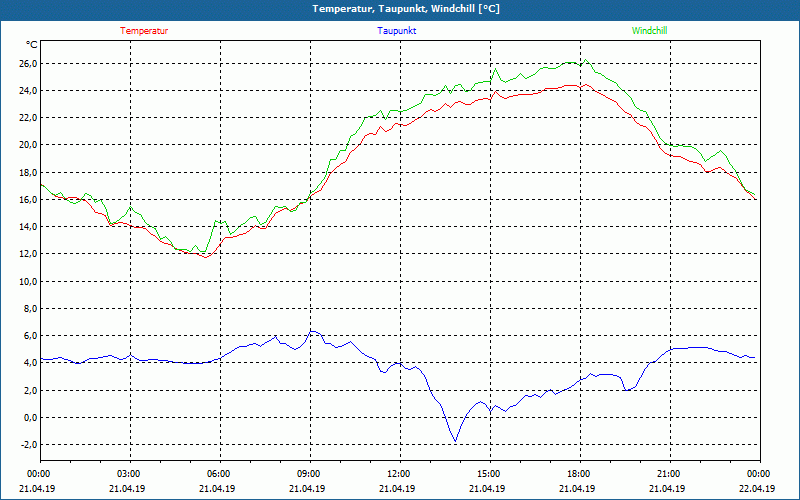Click the red Temperatur legend label

pyautogui.click(x=144, y=30)
